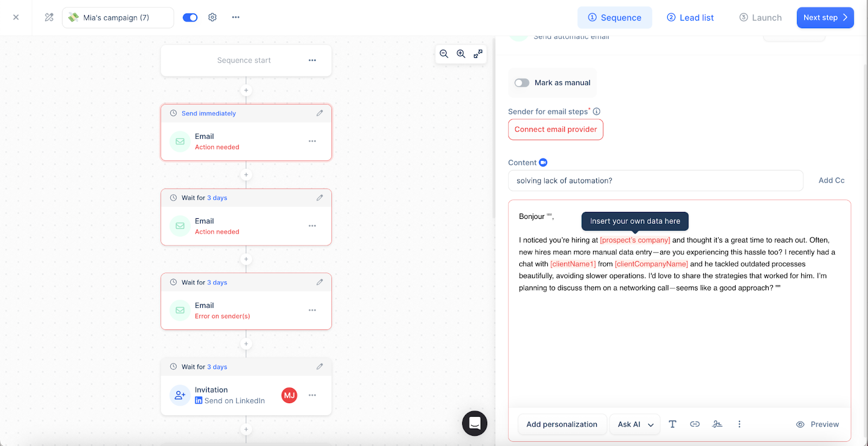Open Ask AI dropdown
Screen dimensions: 868x446
click(635, 424)
